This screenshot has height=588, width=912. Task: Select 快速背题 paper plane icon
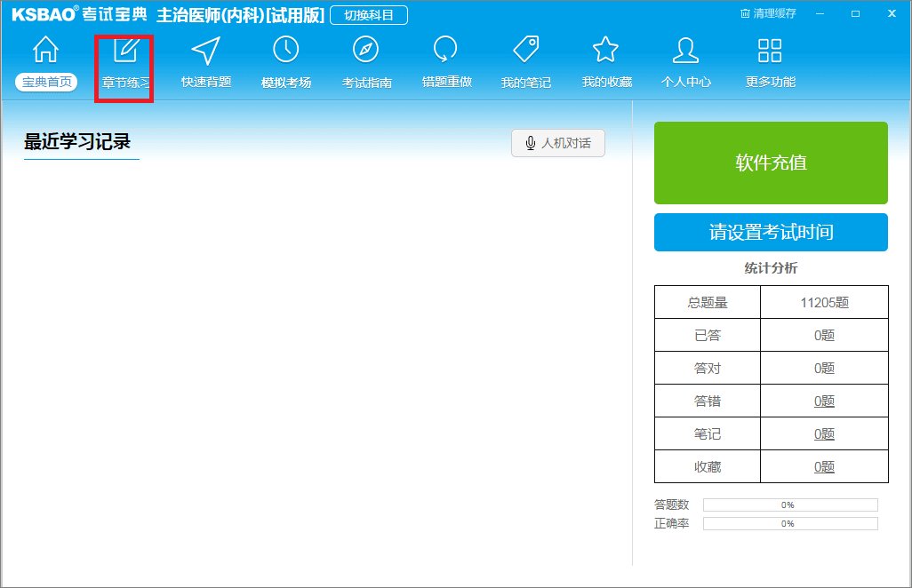tap(206, 51)
